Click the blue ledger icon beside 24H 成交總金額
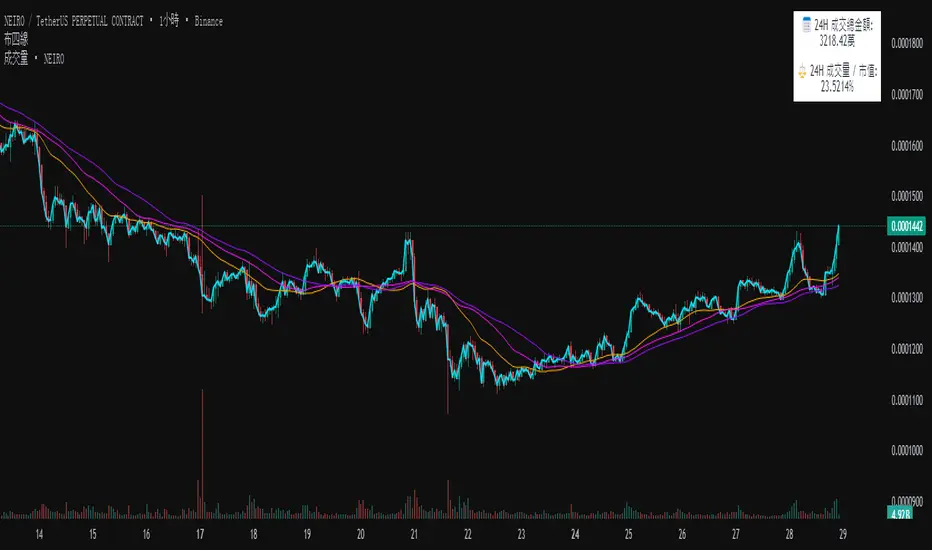 [x=807, y=24]
